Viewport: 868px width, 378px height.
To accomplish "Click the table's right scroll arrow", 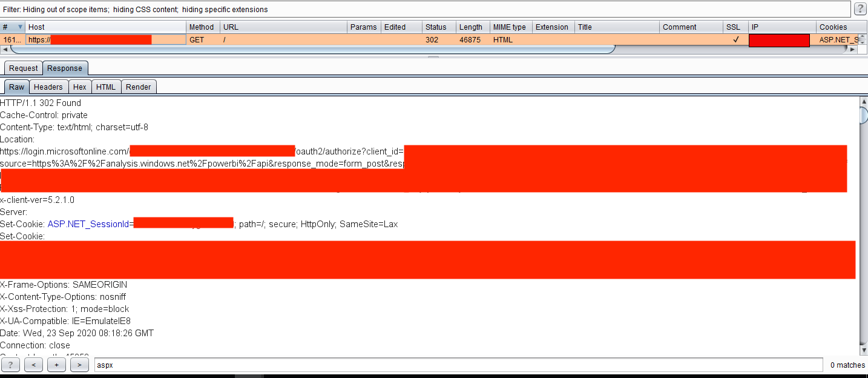I will pos(852,49).
